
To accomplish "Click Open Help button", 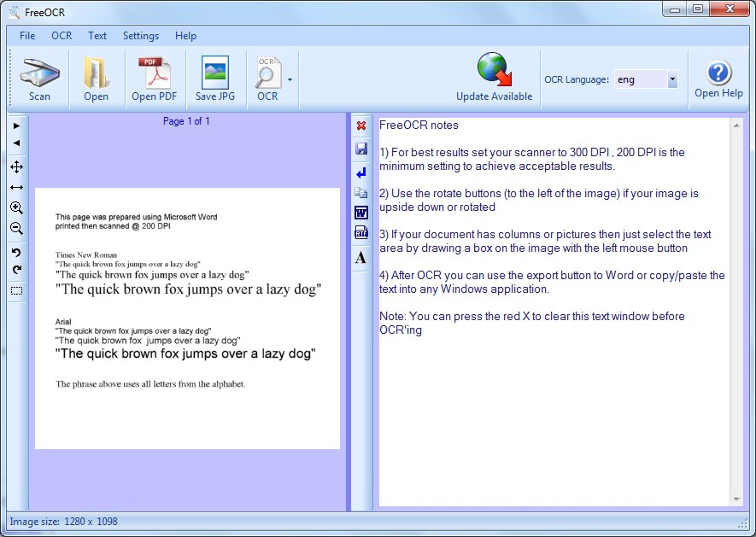I will pyautogui.click(x=718, y=79).
